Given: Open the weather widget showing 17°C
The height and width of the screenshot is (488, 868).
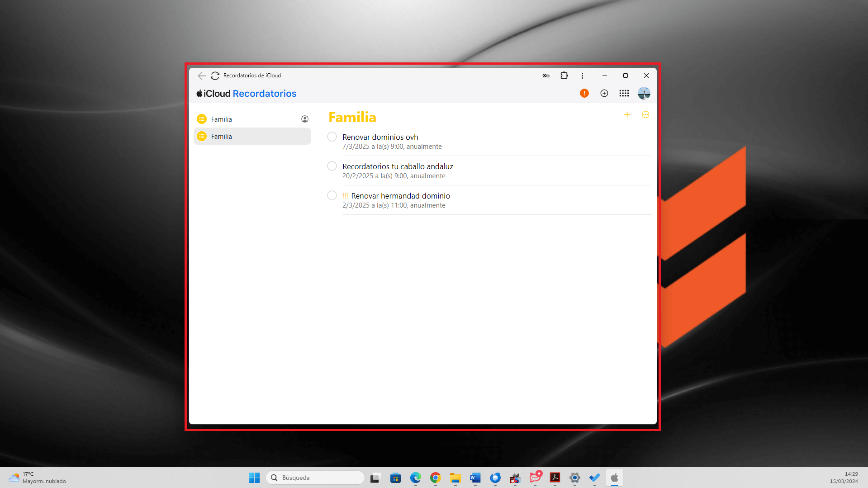Looking at the screenshot, I should pos(38,478).
